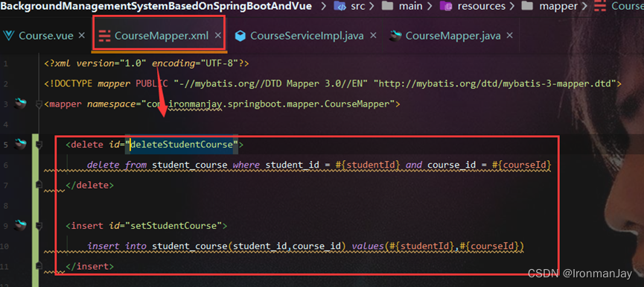Open the CourseServiceImpl.java tab
Viewport: 644px width, 287px height.
tap(307, 36)
